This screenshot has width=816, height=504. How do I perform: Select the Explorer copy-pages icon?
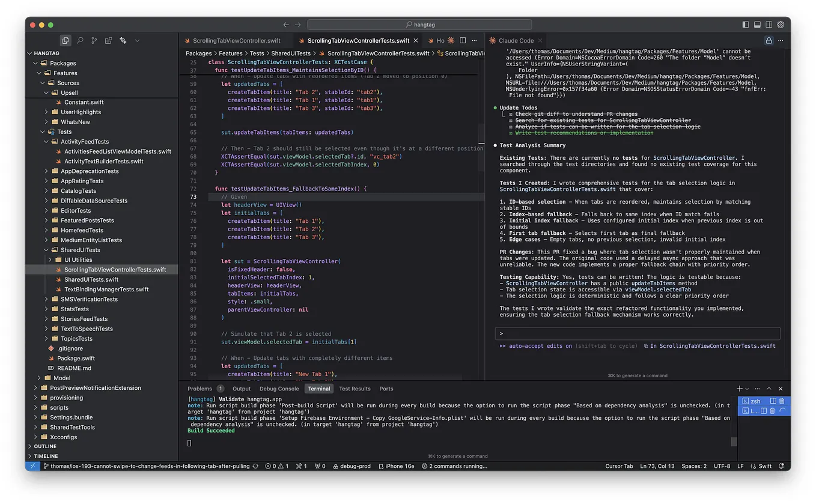(x=65, y=40)
